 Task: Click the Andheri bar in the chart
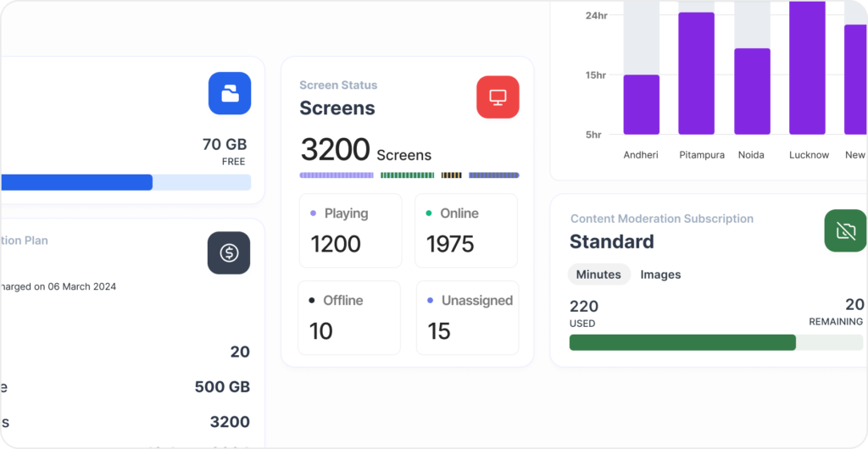pyautogui.click(x=641, y=104)
